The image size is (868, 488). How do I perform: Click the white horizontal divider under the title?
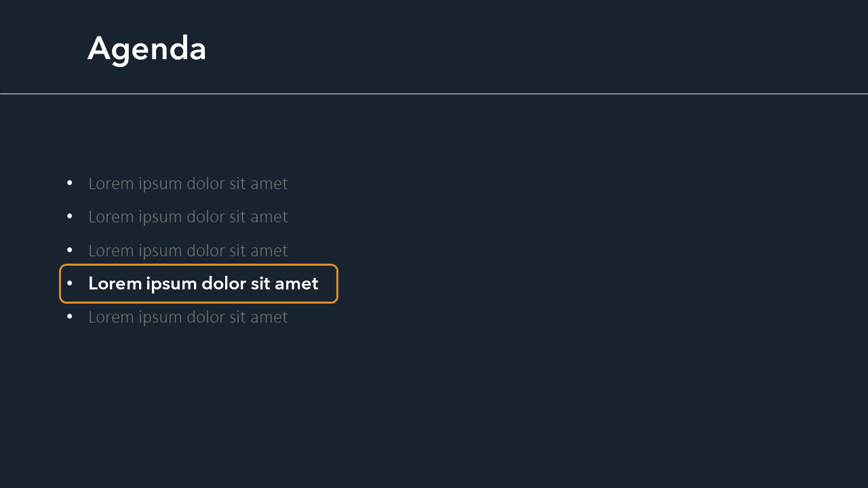[x=434, y=94]
